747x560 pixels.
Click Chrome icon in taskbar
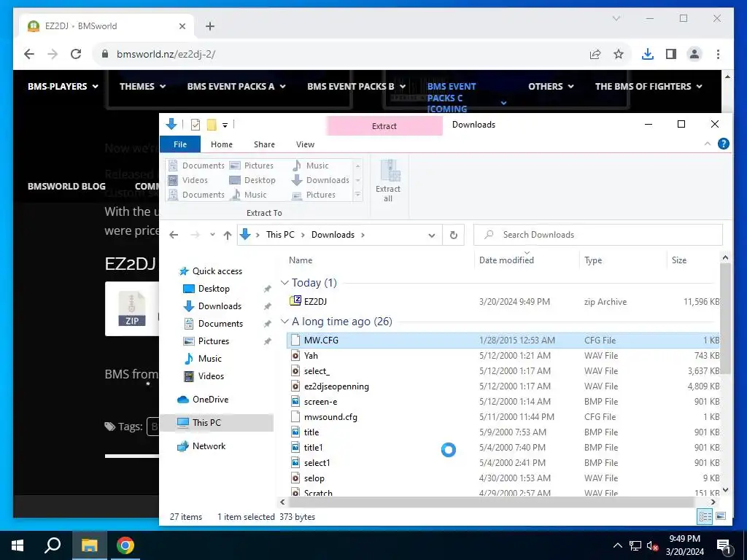(x=125, y=545)
